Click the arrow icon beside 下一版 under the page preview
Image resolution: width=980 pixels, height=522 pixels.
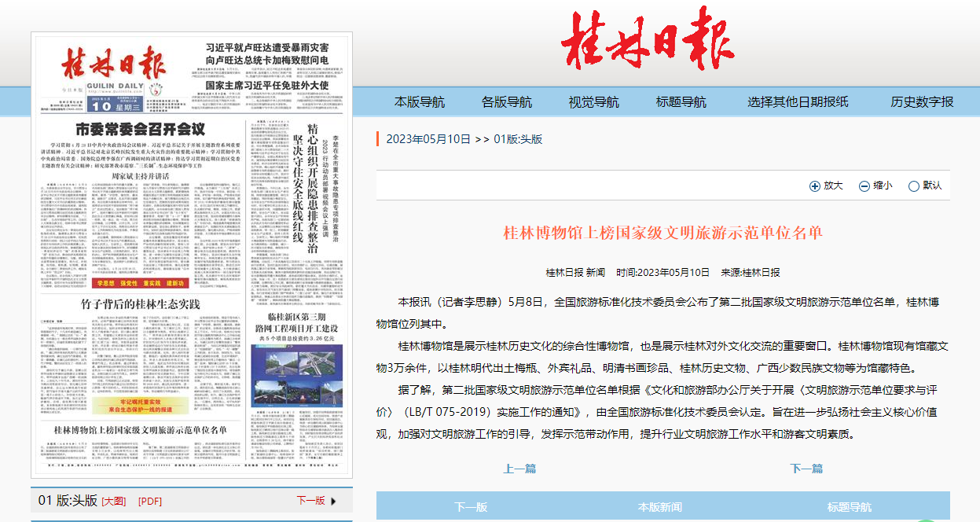pyautogui.click(x=333, y=501)
